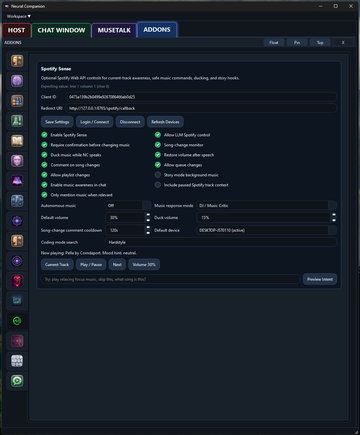The image size is (360, 435).
Task: Toggle Enable music awareness in chat
Action: coord(44,185)
